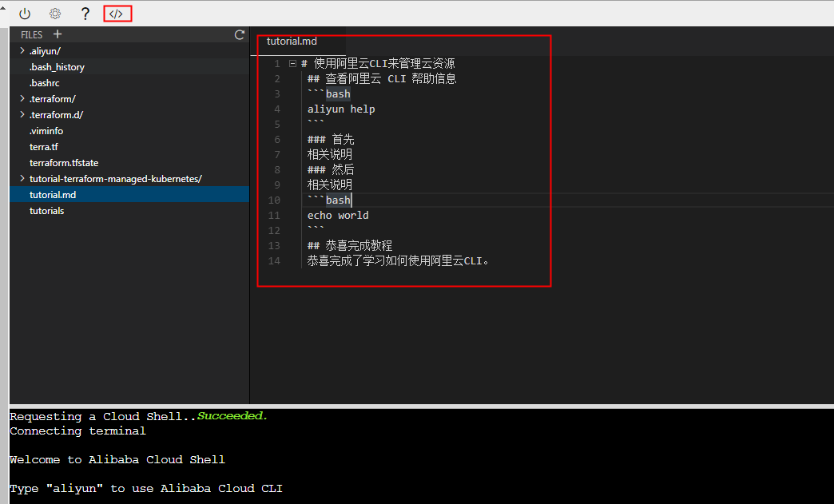The width and height of the screenshot is (834, 504).
Task: Click the last line '恭喜完成了学习如何使用阿里云CLI。'
Action: point(398,261)
